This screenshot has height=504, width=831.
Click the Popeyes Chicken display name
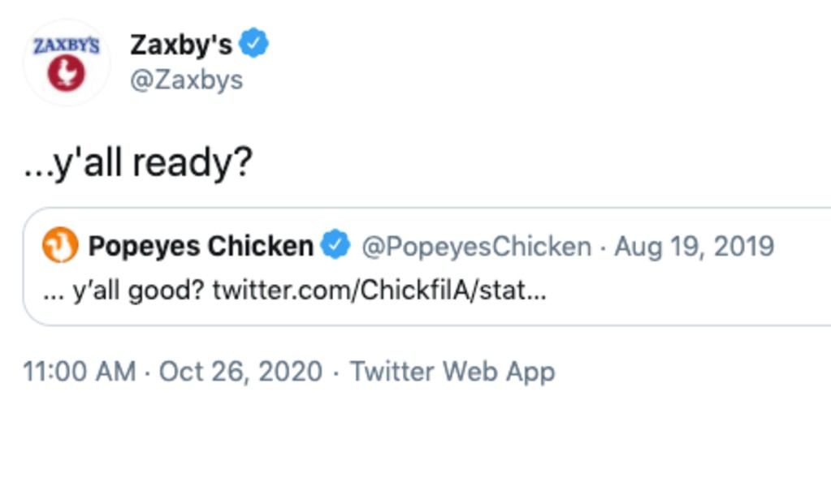[x=201, y=245]
